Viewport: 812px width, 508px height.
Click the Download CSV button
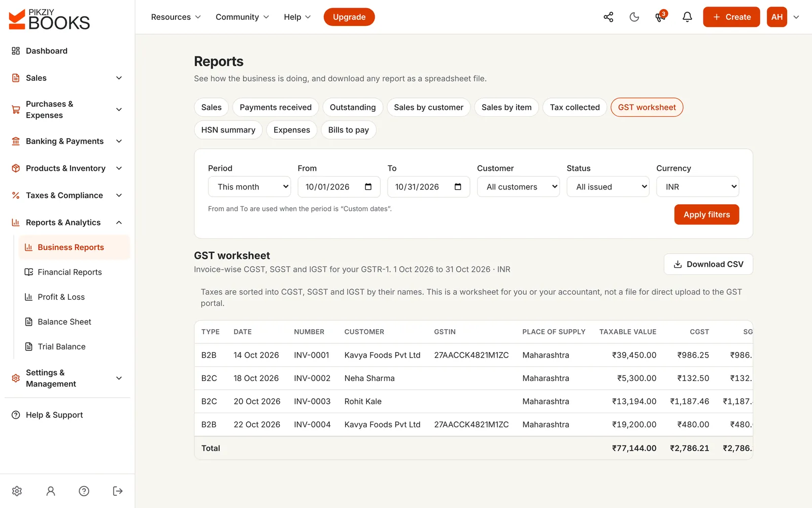pos(708,264)
